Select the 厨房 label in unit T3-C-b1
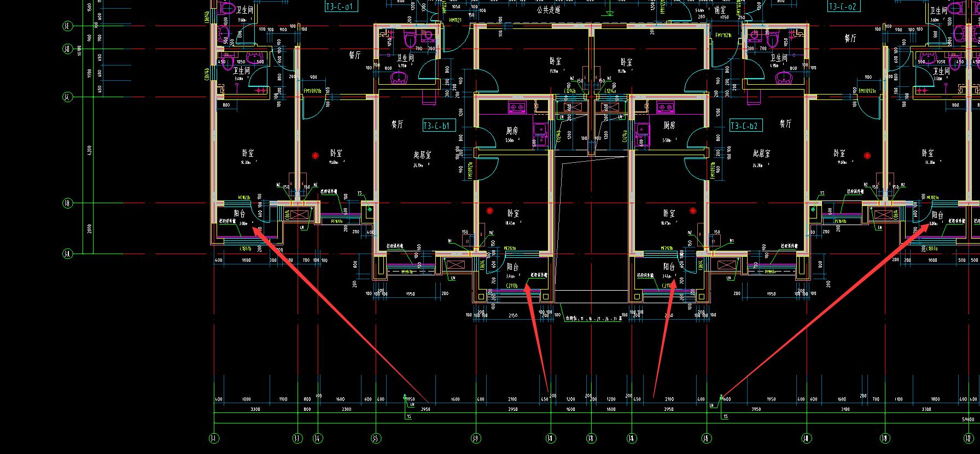The height and width of the screenshot is (454, 980). pos(512,131)
